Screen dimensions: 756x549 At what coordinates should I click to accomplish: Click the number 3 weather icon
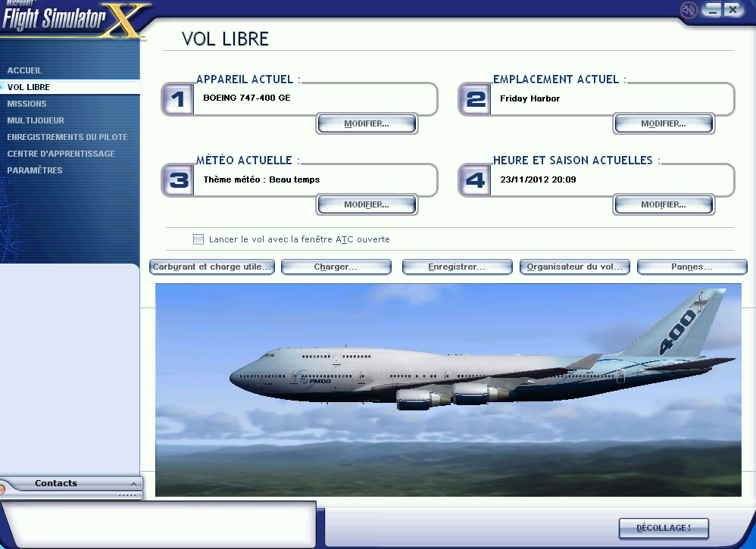(x=177, y=180)
